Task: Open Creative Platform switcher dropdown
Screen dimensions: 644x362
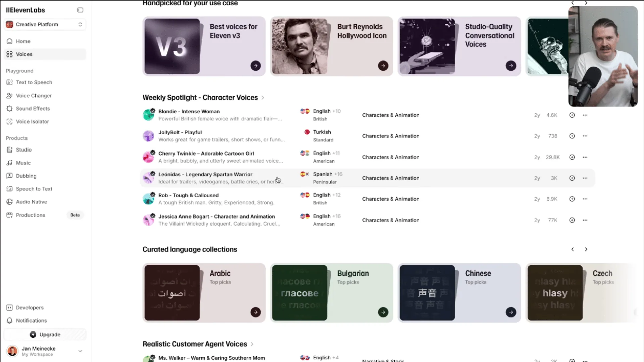Action: pyautogui.click(x=45, y=24)
